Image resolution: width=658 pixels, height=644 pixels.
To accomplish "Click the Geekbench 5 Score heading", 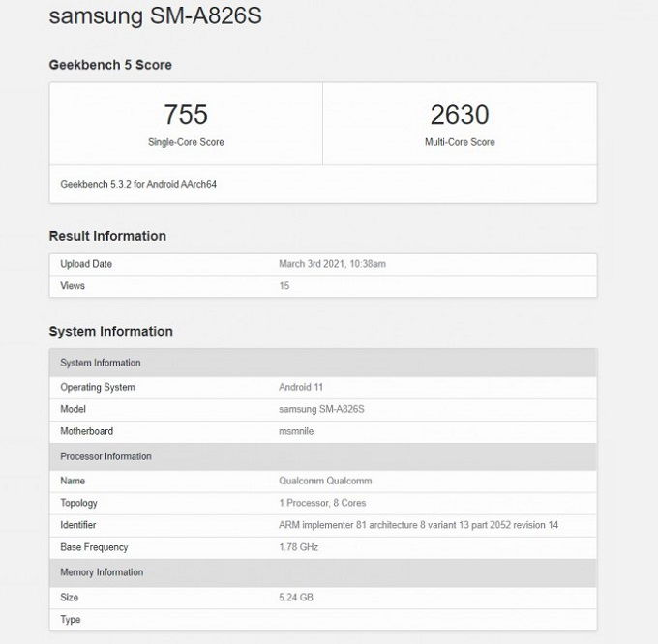I will coord(110,65).
